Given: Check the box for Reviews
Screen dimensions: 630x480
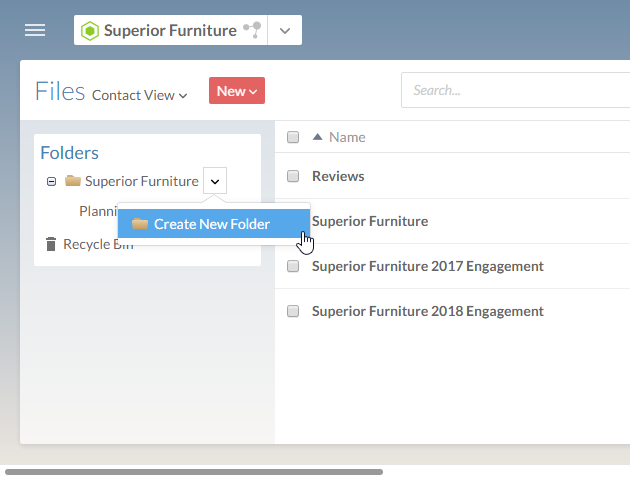Looking at the screenshot, I should pos(293,176).
